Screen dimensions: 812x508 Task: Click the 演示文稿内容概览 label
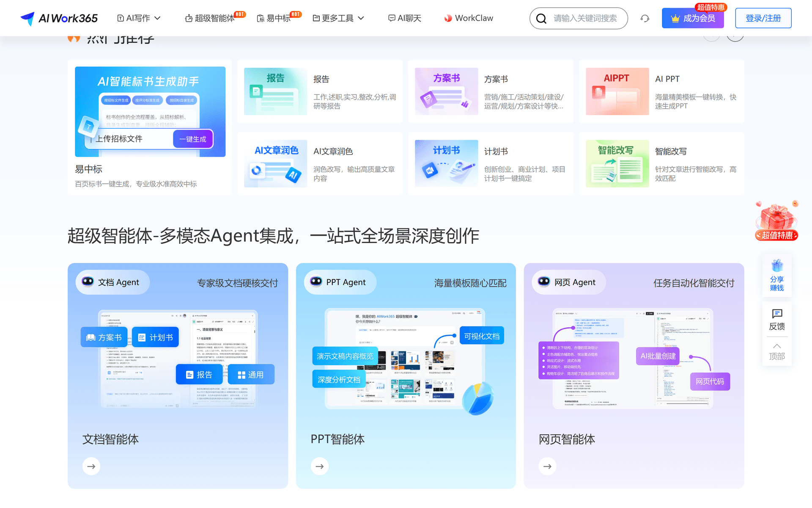345,356
